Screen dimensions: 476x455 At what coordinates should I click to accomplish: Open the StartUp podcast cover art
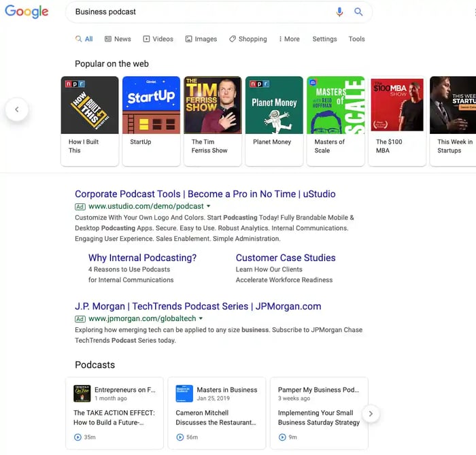point(151,105)
